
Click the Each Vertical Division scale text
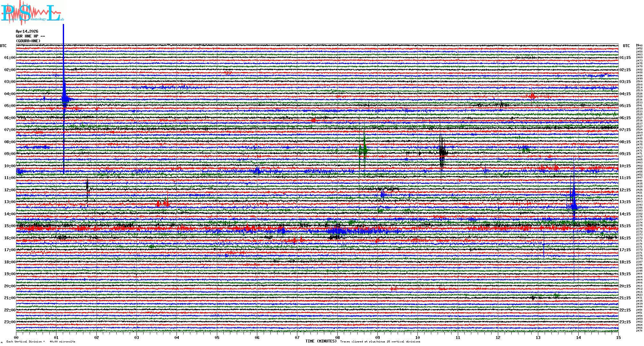pyautogui.click(x=41, y=342)
